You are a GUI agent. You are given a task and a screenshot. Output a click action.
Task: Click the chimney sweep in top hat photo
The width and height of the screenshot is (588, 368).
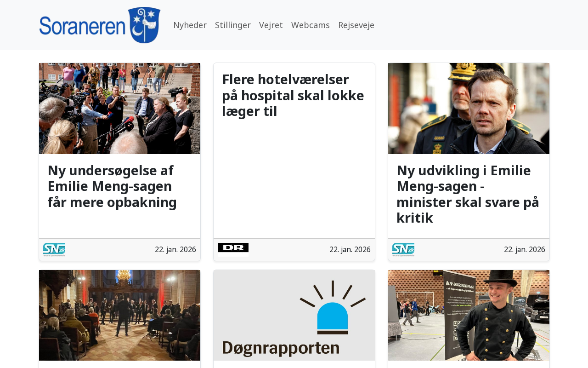coord(469,315)
